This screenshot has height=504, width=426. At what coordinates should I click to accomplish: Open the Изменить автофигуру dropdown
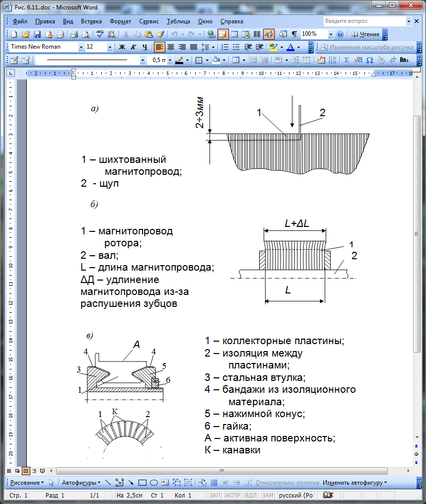pyautogui.click(x=355, y=483)
